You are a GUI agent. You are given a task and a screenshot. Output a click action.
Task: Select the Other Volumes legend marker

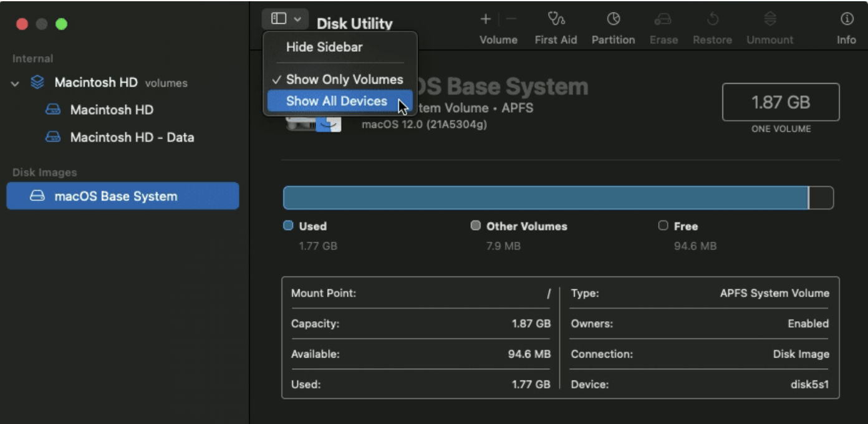point(477,226)
